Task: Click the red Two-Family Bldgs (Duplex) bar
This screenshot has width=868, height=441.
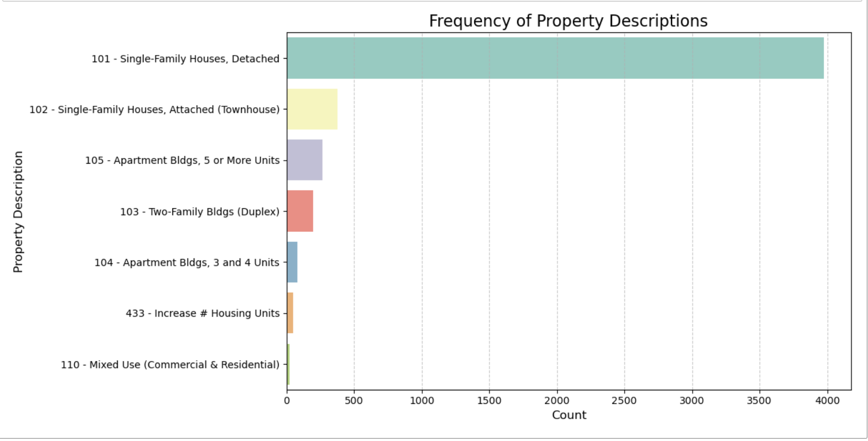Action: (300, 211)
